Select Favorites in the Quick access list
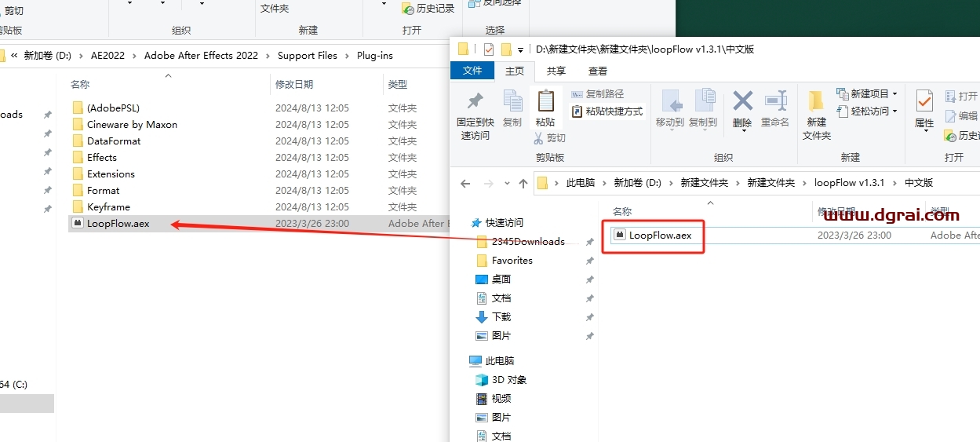980x442 pixels. click(x=512, y=260)
